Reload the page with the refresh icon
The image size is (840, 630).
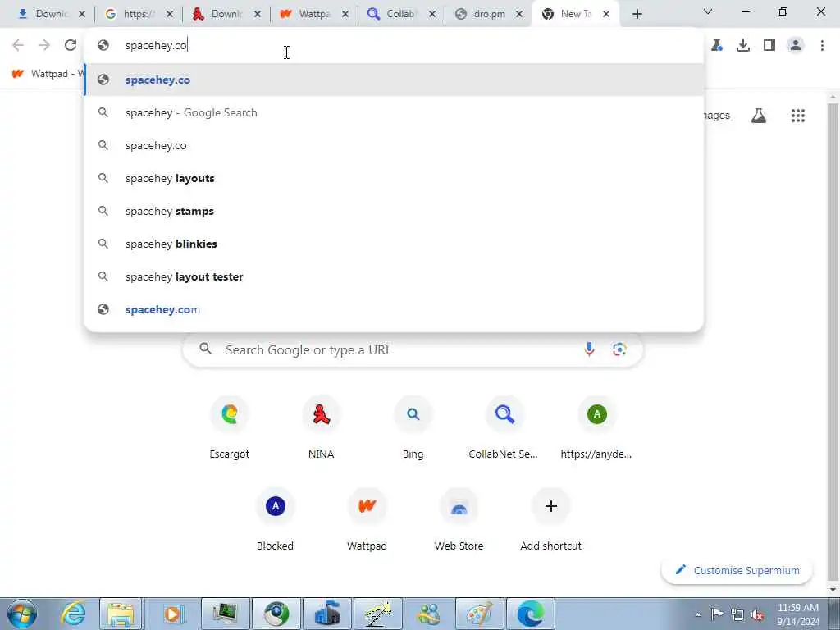pos(71,46)
